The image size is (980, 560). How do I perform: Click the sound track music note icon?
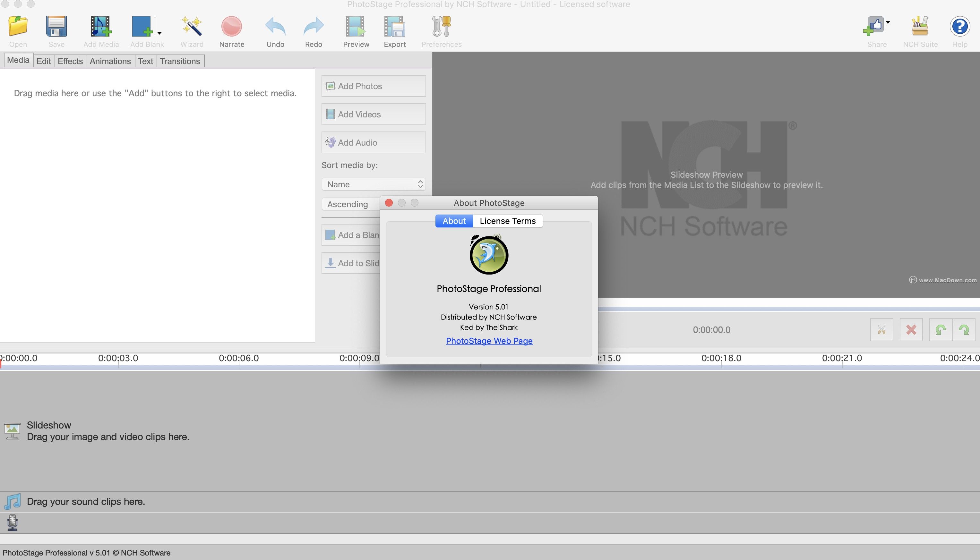point(12,502)
